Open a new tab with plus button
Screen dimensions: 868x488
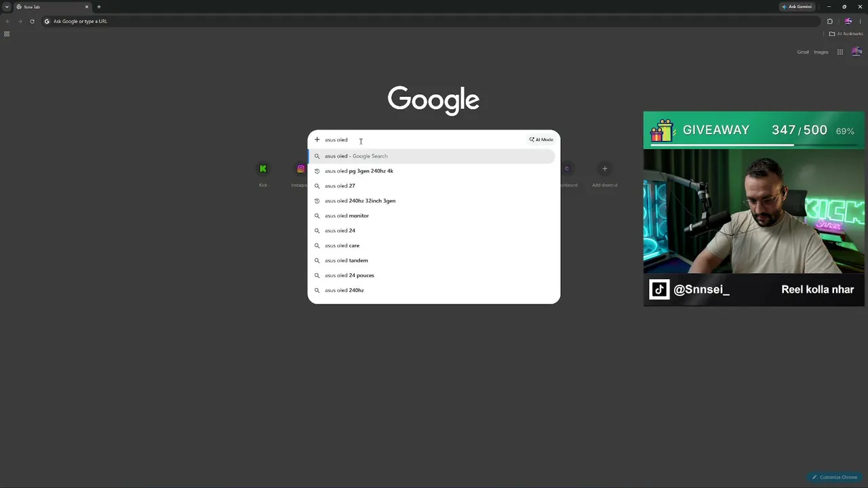click(x=99, y=7)
